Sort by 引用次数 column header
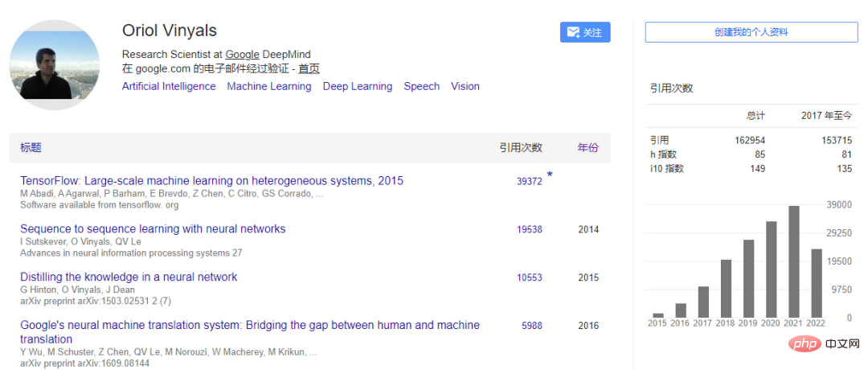 click(x=521, y=147)
